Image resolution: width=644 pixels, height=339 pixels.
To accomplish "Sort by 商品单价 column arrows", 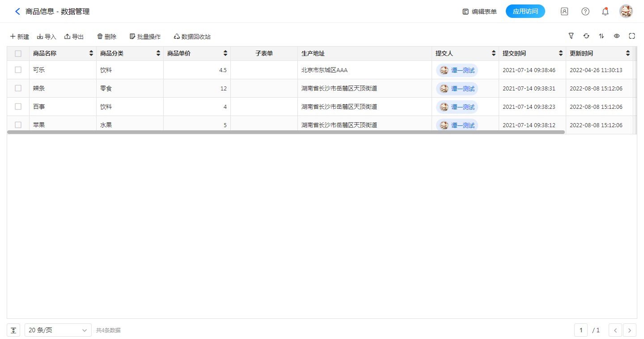I will tap(225, 54).
